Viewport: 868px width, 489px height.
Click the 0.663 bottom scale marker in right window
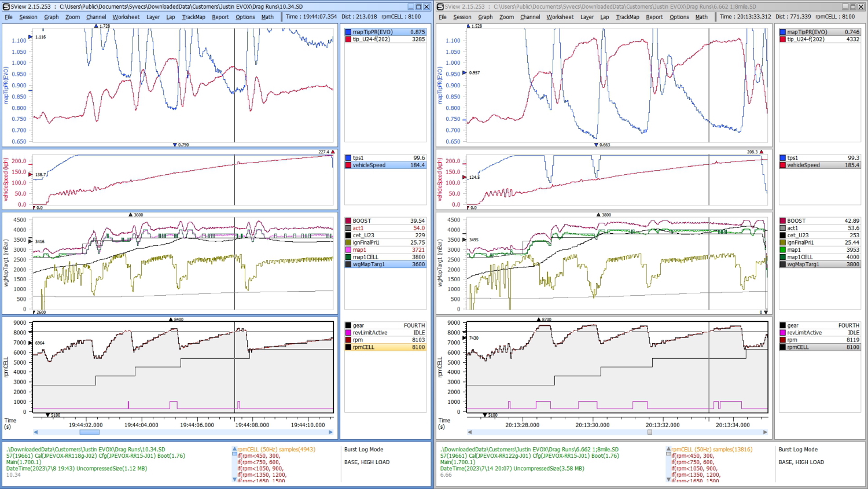tap(596, 145)
